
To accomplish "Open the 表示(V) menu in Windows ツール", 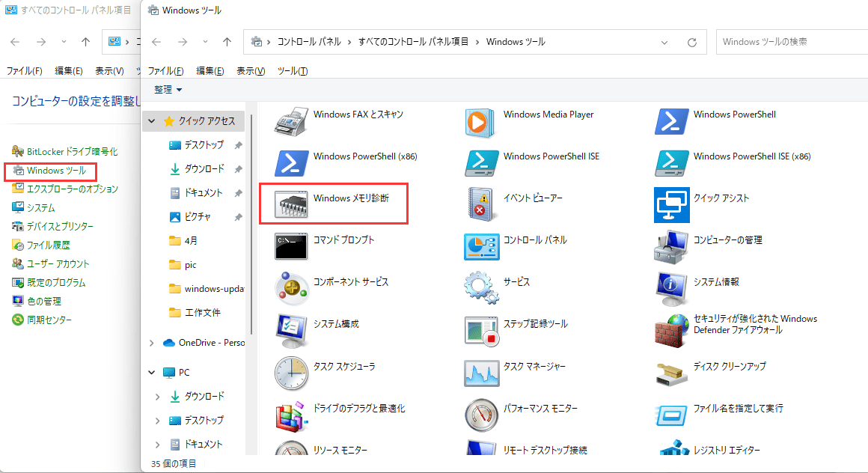I will tap(251, 71).
